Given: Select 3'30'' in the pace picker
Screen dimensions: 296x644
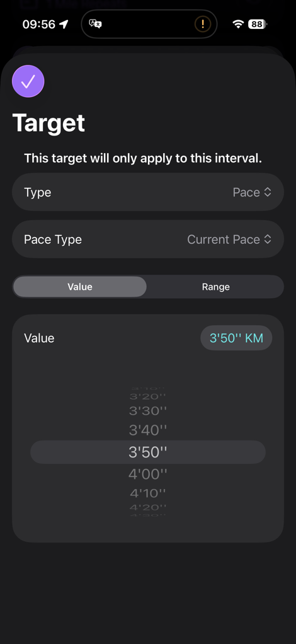Looking at the screenshot, I should coord(148,411).
